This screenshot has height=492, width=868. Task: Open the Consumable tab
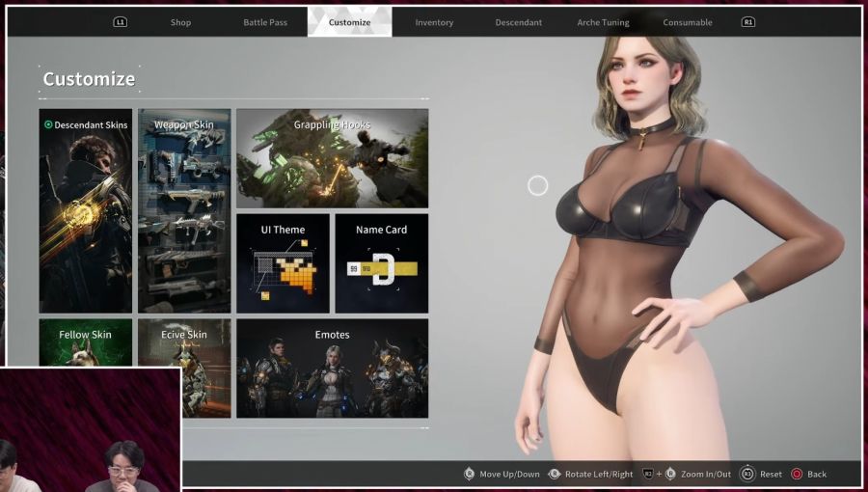tap(688, 23)
